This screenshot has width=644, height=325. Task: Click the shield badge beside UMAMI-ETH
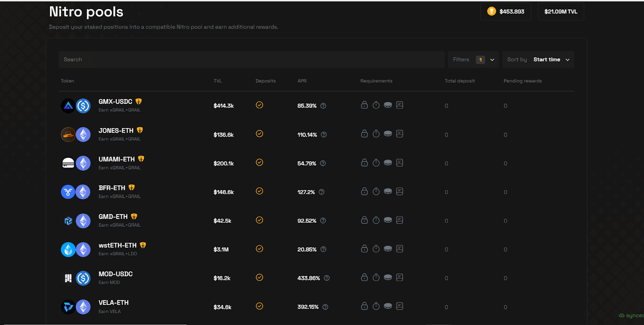click(x=141, y=159)
